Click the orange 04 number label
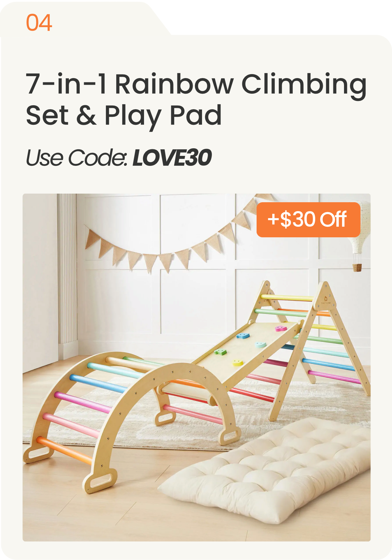Image resolution: width=392 pixels, height=560 pixels. coord(39,23)
